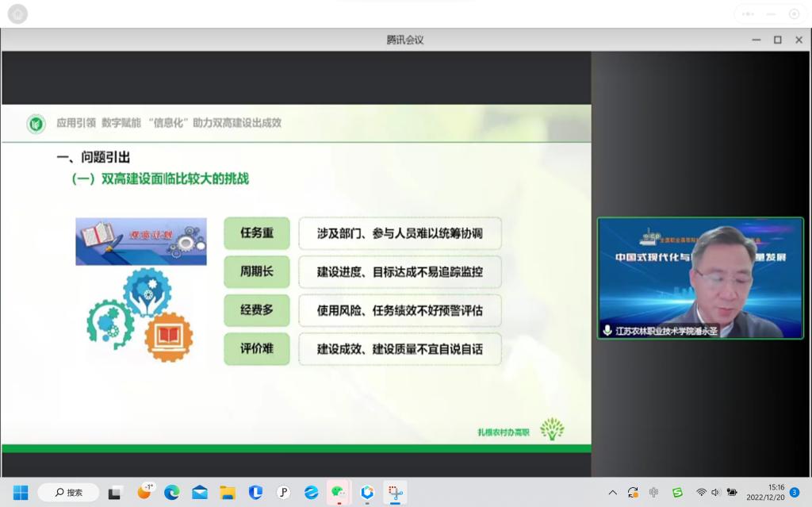
Task: Open the clock and calendar flyout
Action: coord(765,493)
